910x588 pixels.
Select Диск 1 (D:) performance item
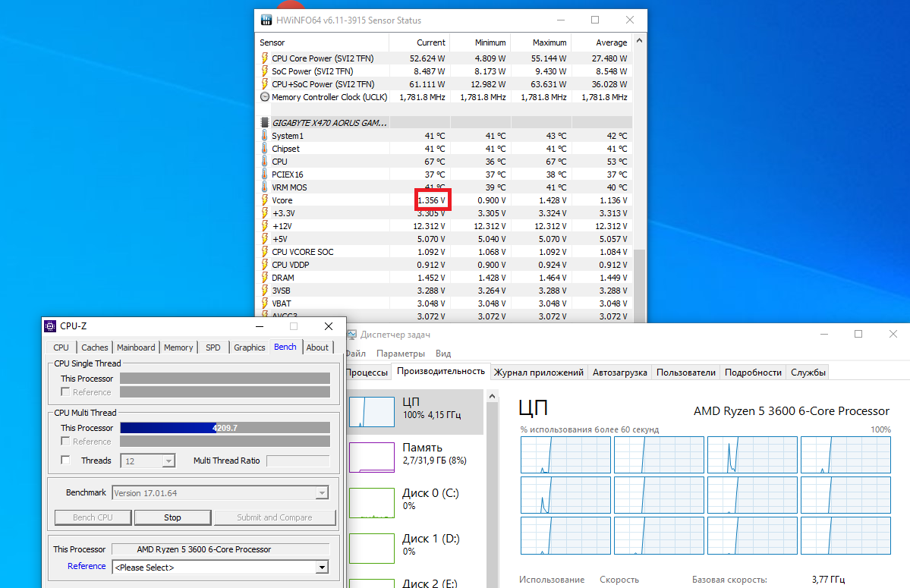pos(416,548)
